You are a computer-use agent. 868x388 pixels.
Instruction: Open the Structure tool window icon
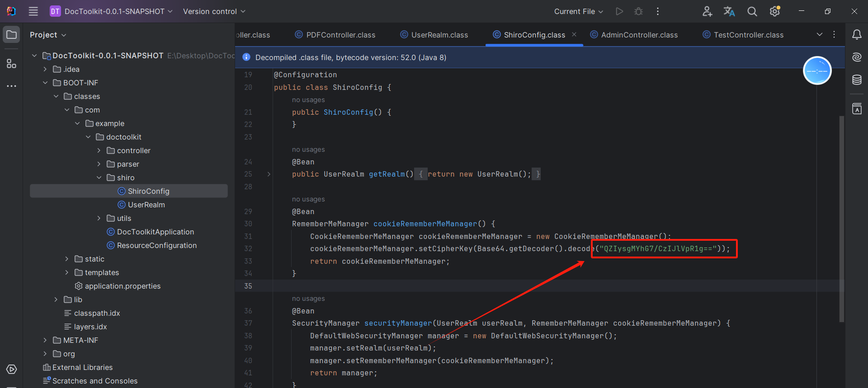(x=12, y=64)
